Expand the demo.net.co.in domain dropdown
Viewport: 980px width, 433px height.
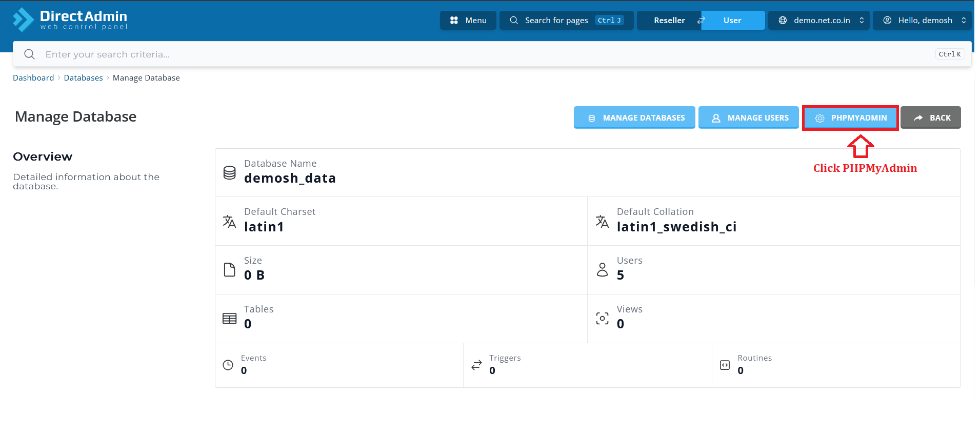[x=819, y=21]
